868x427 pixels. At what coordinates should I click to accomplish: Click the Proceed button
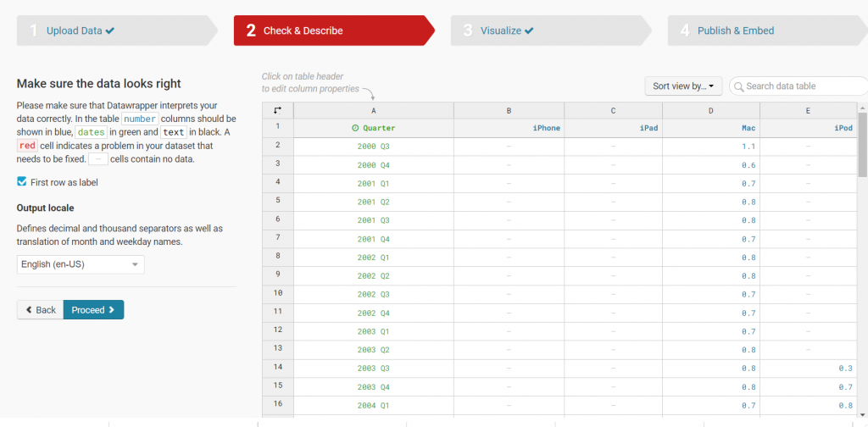pos(93,310)
